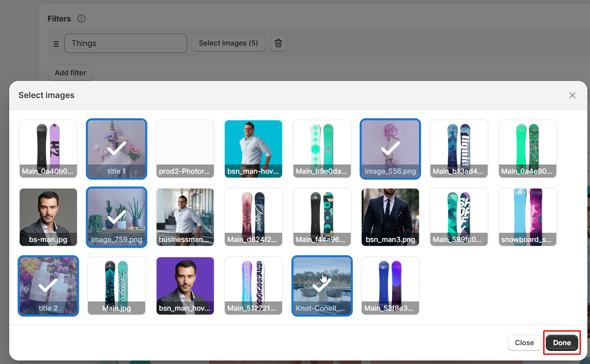Select the Main_0a40b0 snowboard image
The image size is (590, 364).
click(x=48, y=149)
